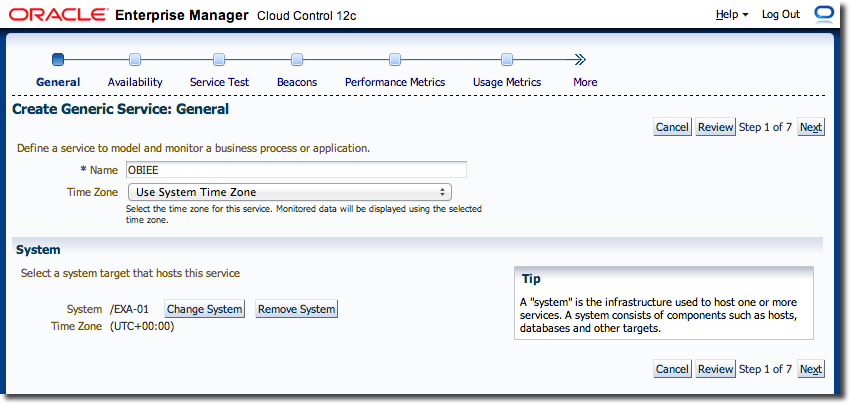Click the bottom Cancel button

(672, 369)
